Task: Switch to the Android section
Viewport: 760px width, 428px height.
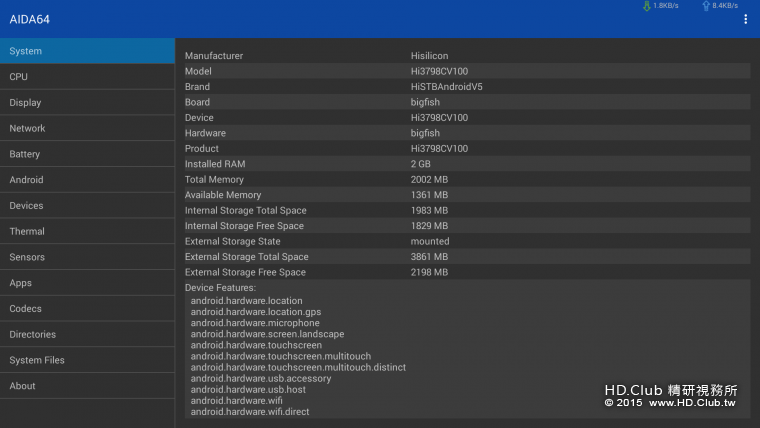Action: click(x=87, y=179)
